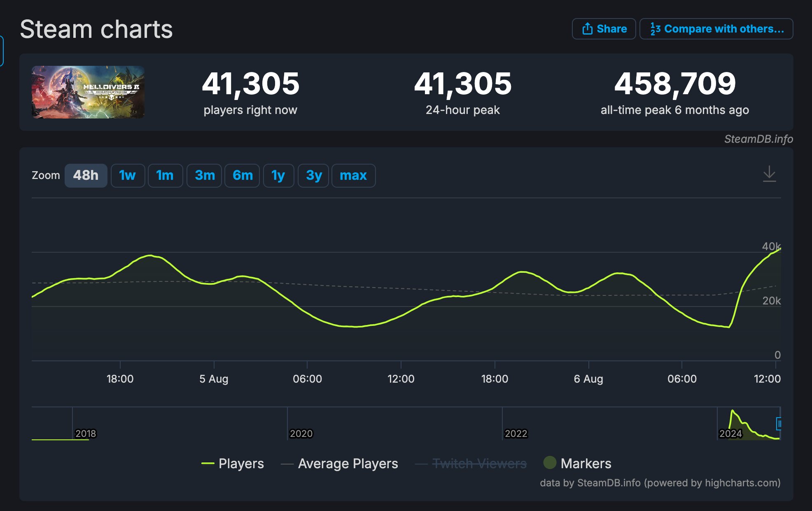The image size is (812, 511).
Task: Set chart zoom to max
Action: tap(353, 176)
